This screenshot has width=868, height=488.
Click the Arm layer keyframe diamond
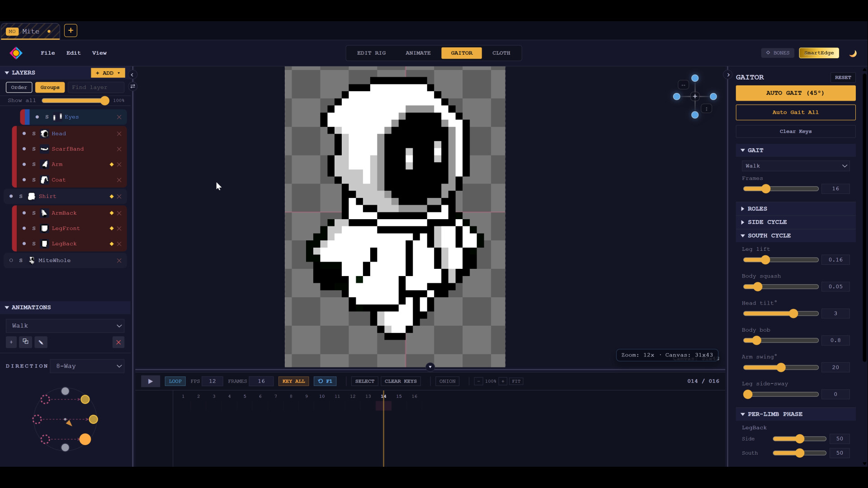click(x=112, y=164)
